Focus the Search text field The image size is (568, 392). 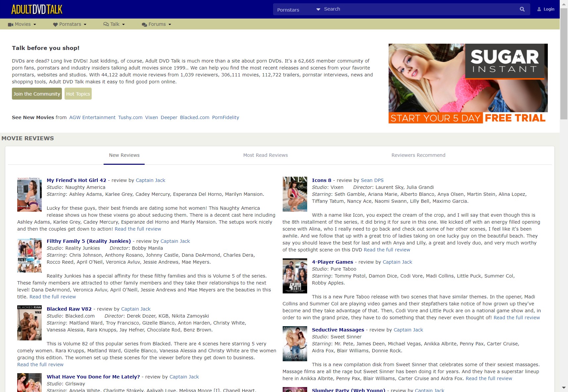[417, 9]
